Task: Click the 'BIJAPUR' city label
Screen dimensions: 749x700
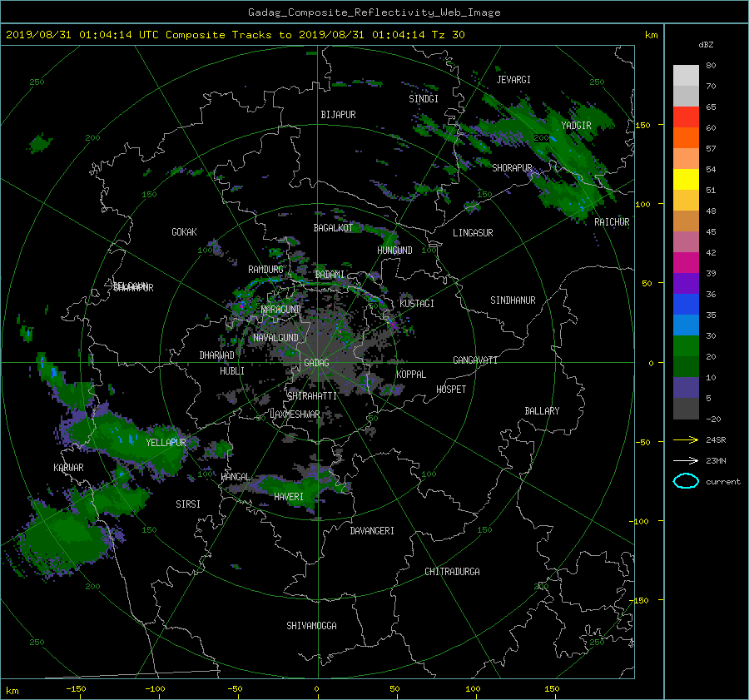Action: pos(338,115)
